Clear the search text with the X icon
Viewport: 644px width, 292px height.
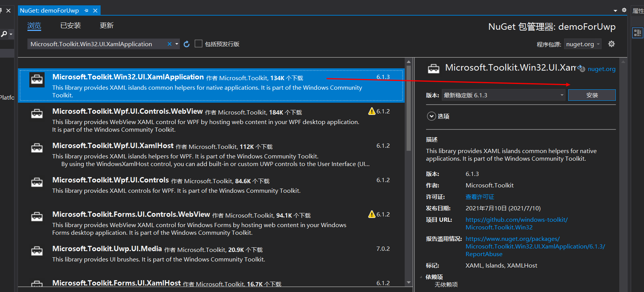click(170, 44)
